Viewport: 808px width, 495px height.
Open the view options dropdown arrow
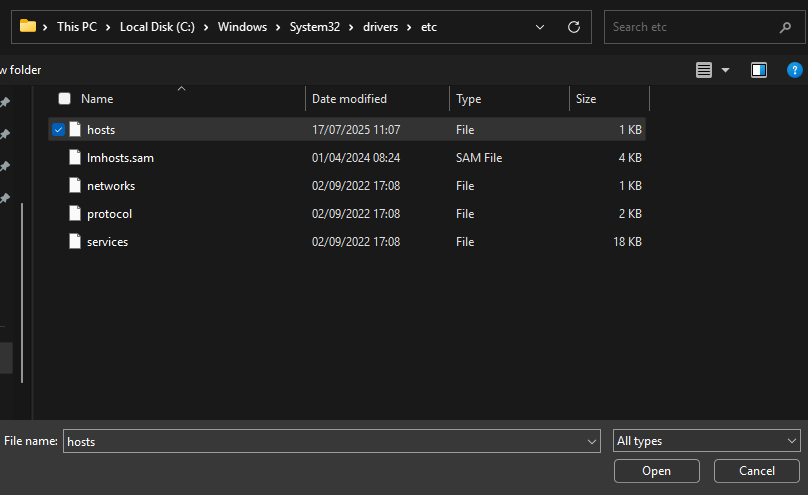(x=725, y=70)
